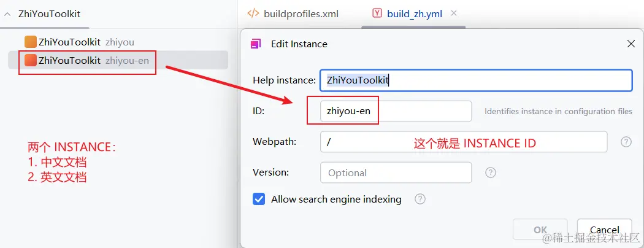Click the orange ZhiYouToolkit zhiyou instance icon
This screenshot has height=248, width=644.
(31, 42)
